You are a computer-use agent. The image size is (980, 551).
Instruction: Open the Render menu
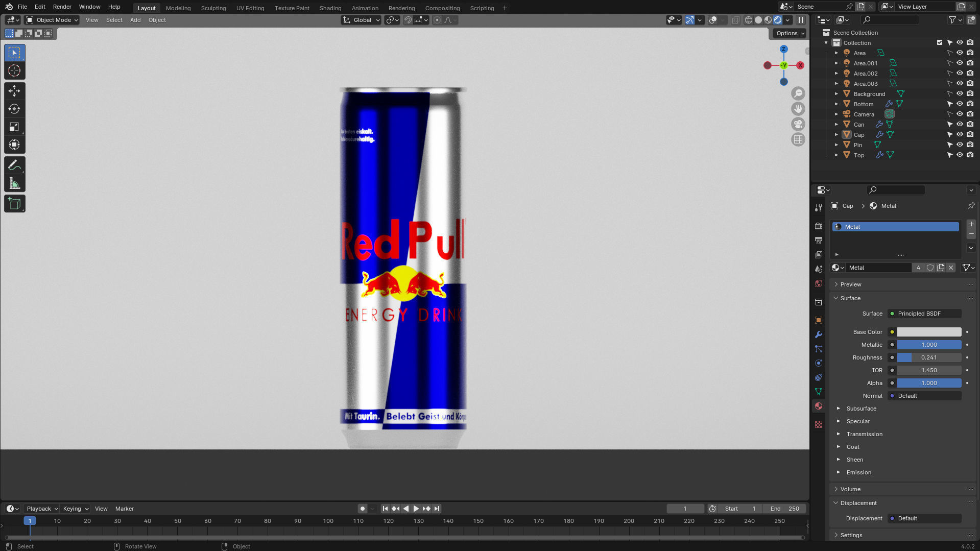62,7
